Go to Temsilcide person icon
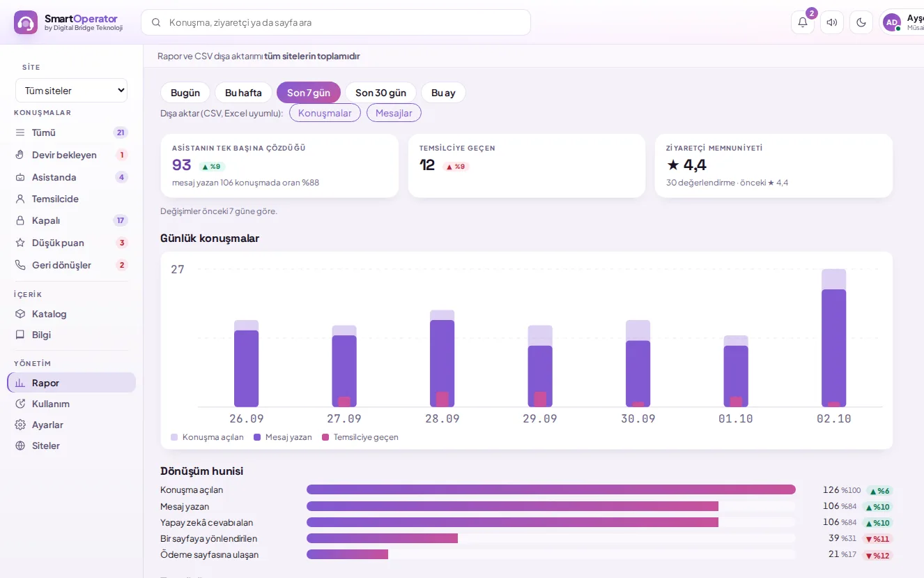The image size is (924, 578). tap(20, 199)
